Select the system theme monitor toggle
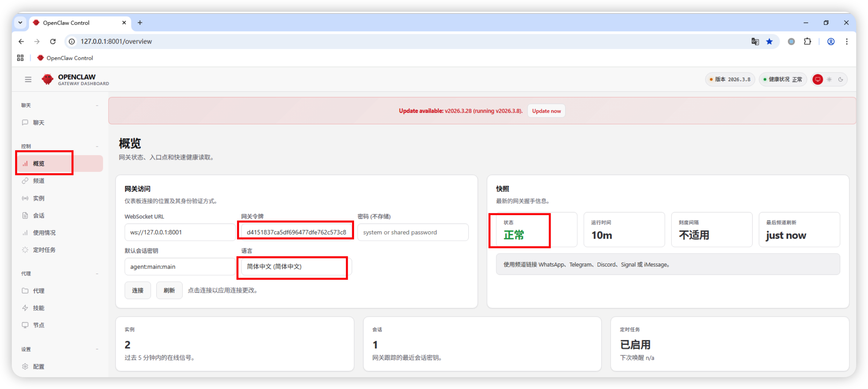Image resolution: width=868 pixels, height=389 pixels. [818, 80]
